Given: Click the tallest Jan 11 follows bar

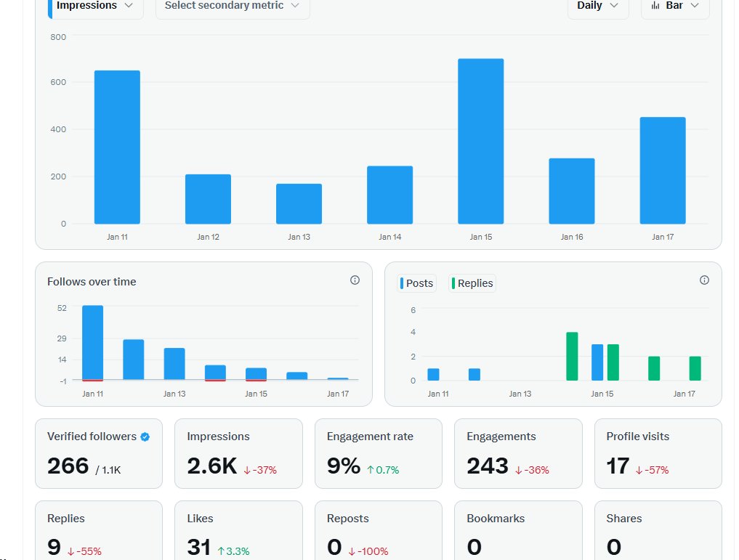Looking at the screenshot, I should [93, 342].
